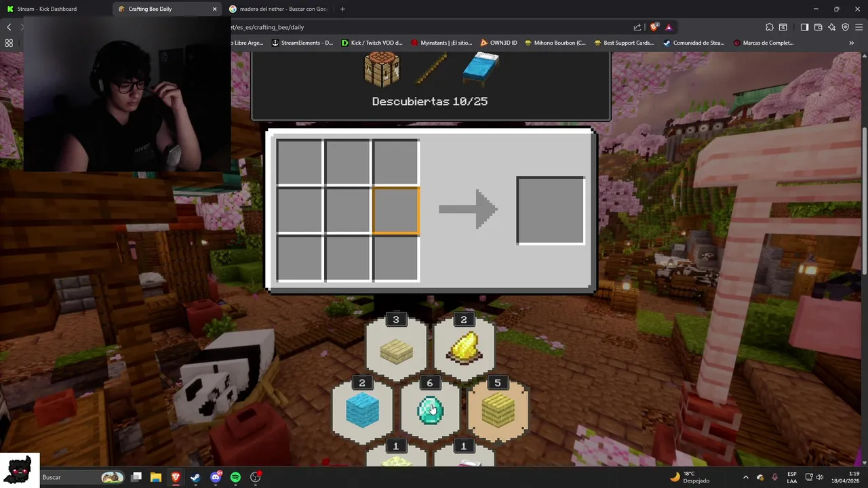Select the top-left crafting grid slot
The height and width of the screenshot is (488, 868).
click(x=299, y=162)
